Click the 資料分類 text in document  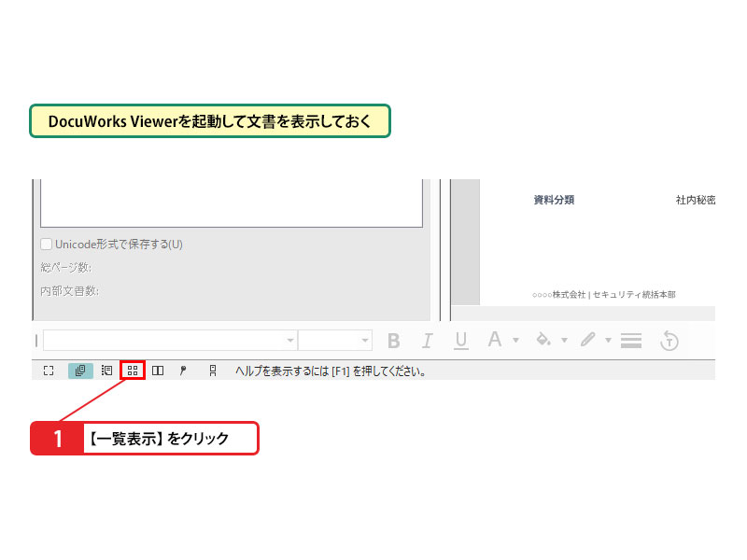pyautogui.click(x=554, y=200)
